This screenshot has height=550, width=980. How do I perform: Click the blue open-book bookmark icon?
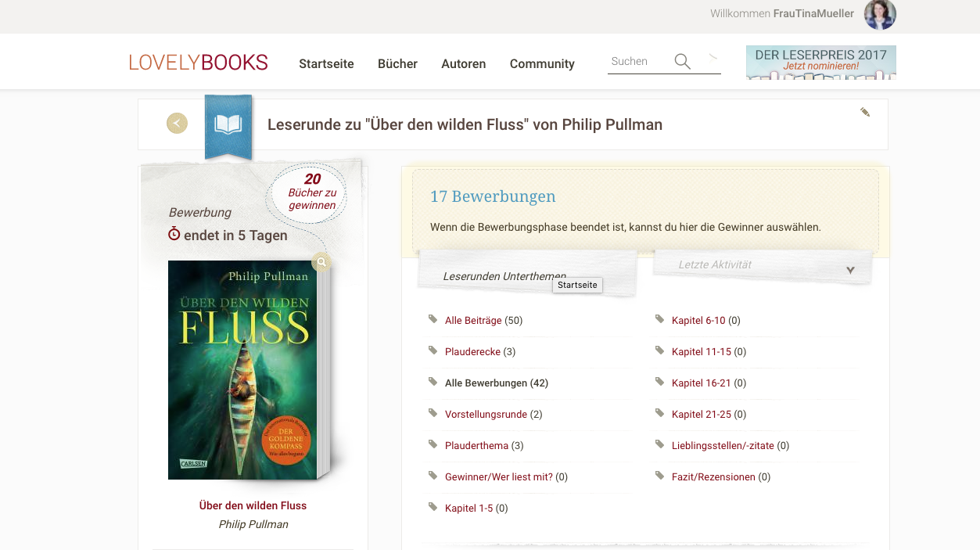pyautogui.click(x=228, y=125)
